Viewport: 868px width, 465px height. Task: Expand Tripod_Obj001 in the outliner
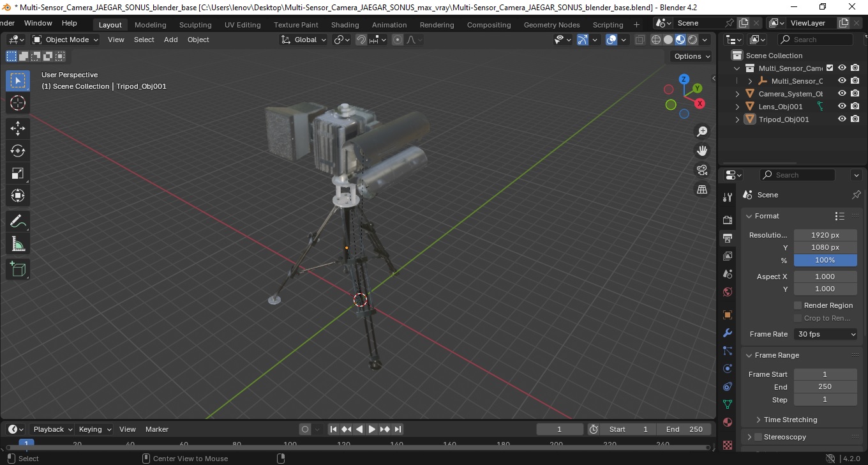point(738,119)
